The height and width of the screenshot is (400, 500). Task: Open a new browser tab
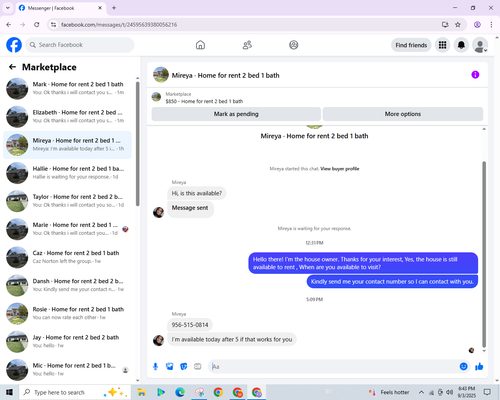point(114,8)
